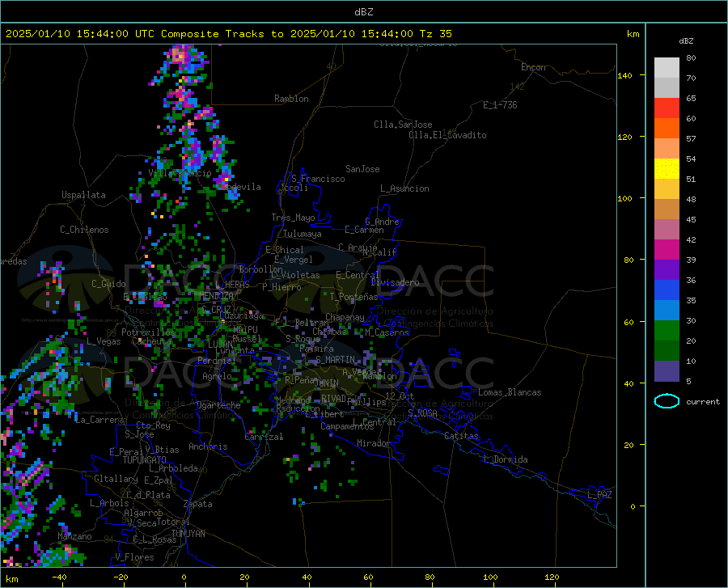Select the slate purple swatch between 10 and 5
Screen dimensions: 728x588
667,371
